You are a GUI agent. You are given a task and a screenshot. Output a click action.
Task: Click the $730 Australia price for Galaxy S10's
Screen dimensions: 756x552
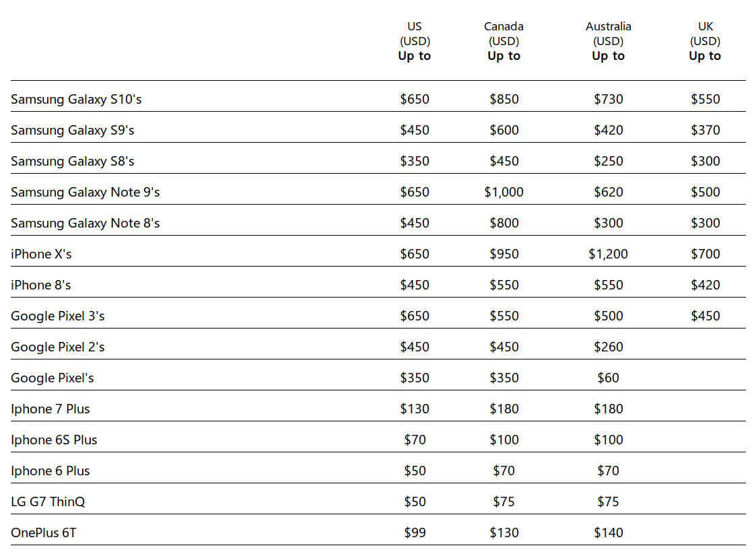(x=609, y=100)
